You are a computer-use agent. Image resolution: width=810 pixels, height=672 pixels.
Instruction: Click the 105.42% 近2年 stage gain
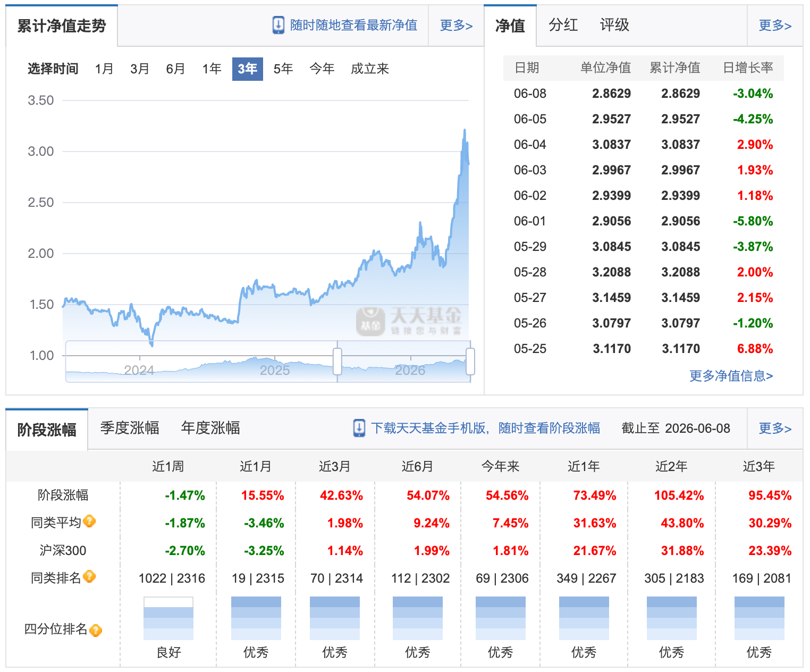(679, 495)
